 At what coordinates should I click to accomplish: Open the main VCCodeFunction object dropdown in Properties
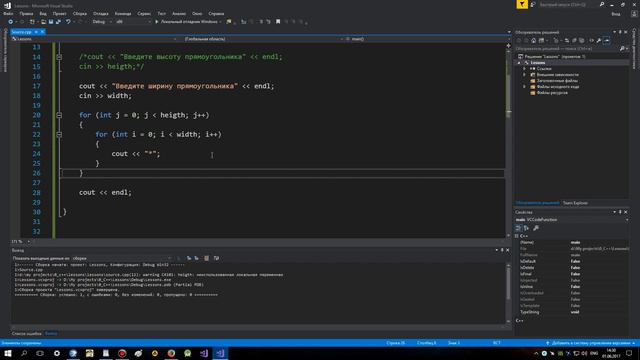(x=572, y=220)
